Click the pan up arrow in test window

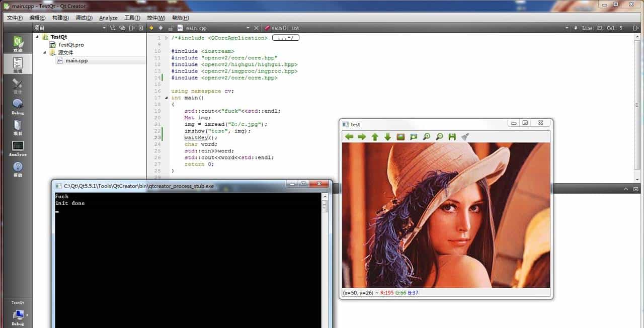click(x=375, y=137)
